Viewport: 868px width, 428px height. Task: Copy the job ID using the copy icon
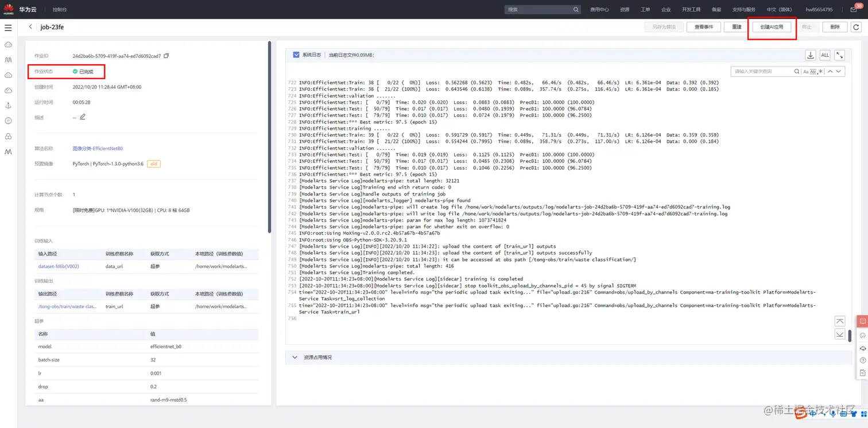[166, 56]
